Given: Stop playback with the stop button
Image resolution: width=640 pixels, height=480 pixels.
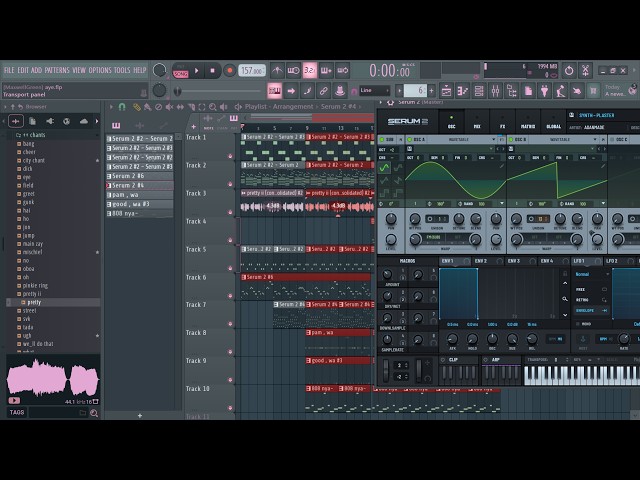Looking at the screenshot, I should (212, 71).
